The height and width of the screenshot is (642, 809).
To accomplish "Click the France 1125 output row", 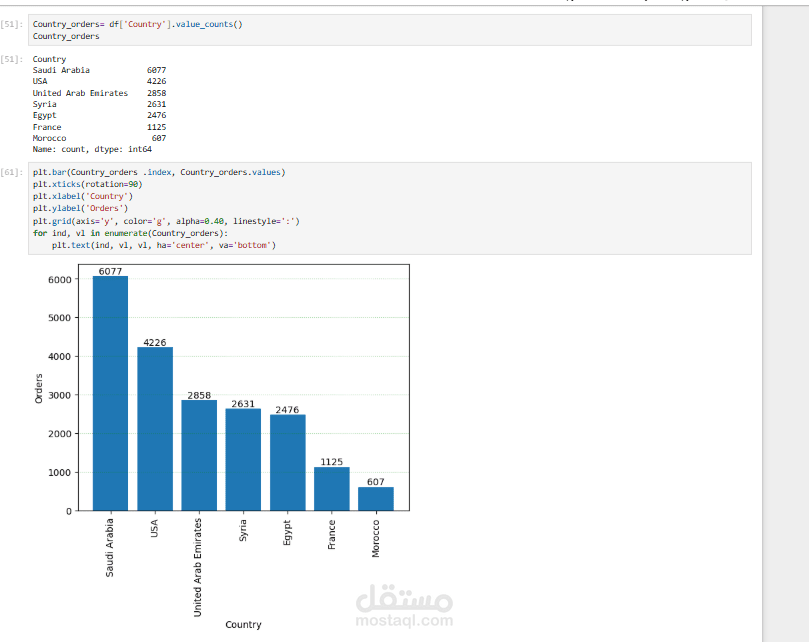I will click(99, 127).
